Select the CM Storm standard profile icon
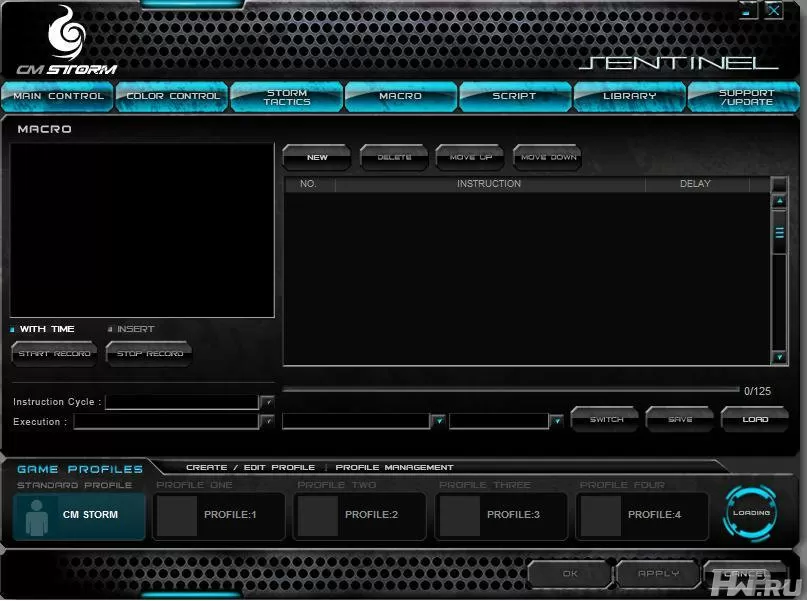 [x=38, y=515]
